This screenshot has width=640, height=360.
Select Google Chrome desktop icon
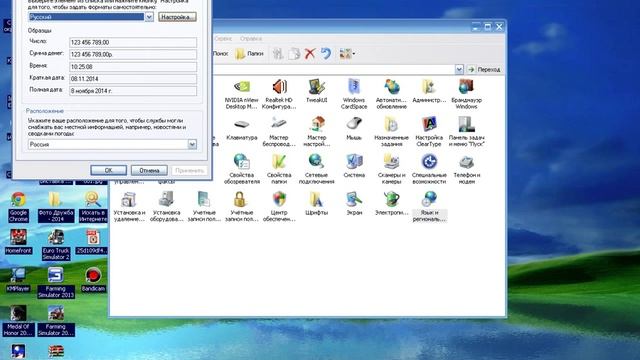pos(18,207)
